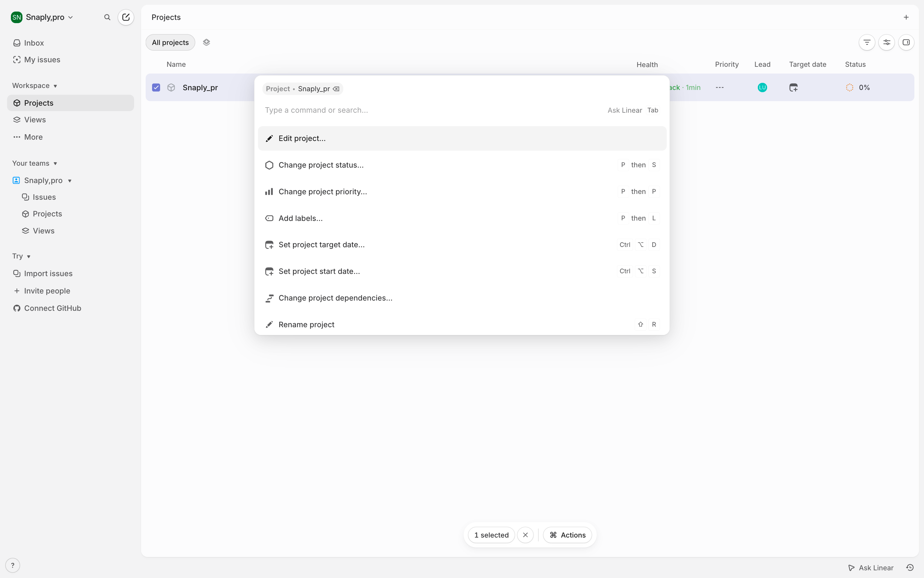Remove the Snaply_pr project chip
The width and height of the screenshot is (924, 578).
[x=336, y=89]
